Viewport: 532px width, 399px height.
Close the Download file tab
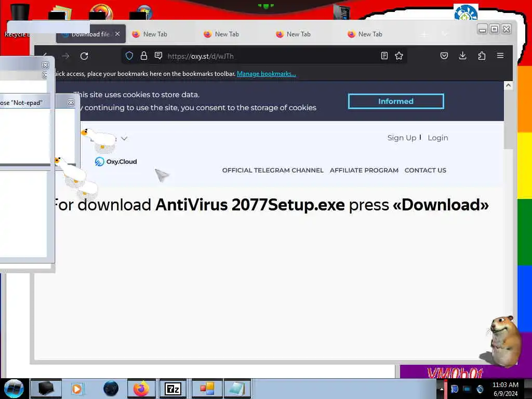[117, 34]
